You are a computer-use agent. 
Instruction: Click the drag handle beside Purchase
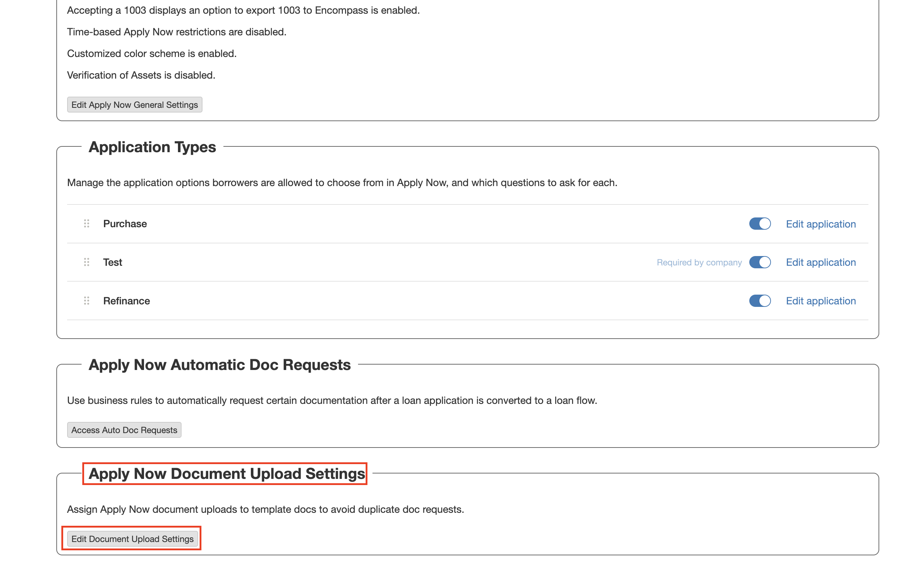click(x=87, y=224)
